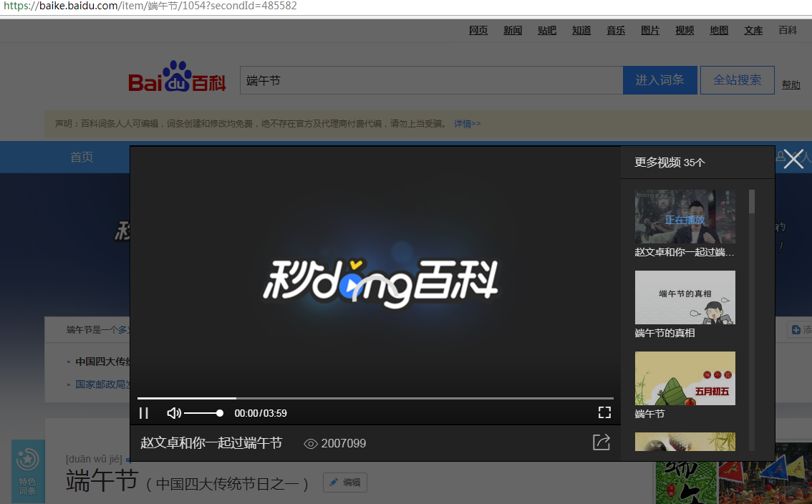Open the 贴吧 navigation link
The width and height of the screenshot is (812, 504).
547,31
